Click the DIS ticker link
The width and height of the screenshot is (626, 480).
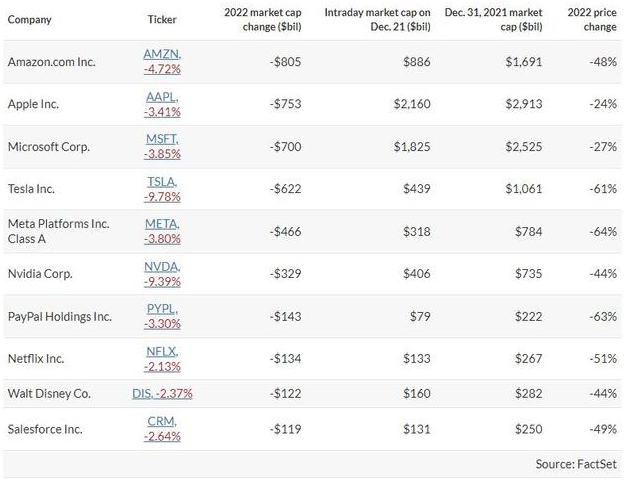pyautogui.click(x=141, y=393)
